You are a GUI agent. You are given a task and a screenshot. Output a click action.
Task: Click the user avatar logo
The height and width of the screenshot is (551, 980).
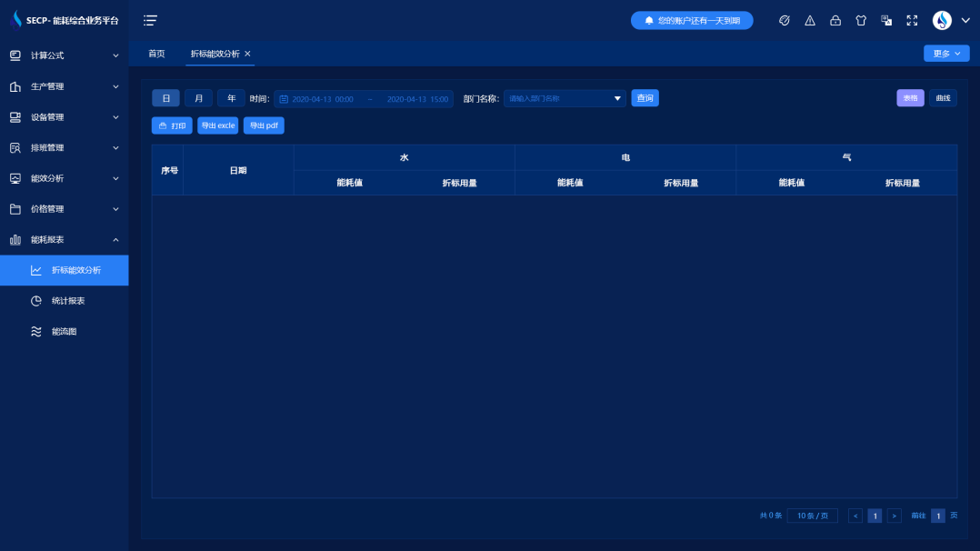(943, 20)
